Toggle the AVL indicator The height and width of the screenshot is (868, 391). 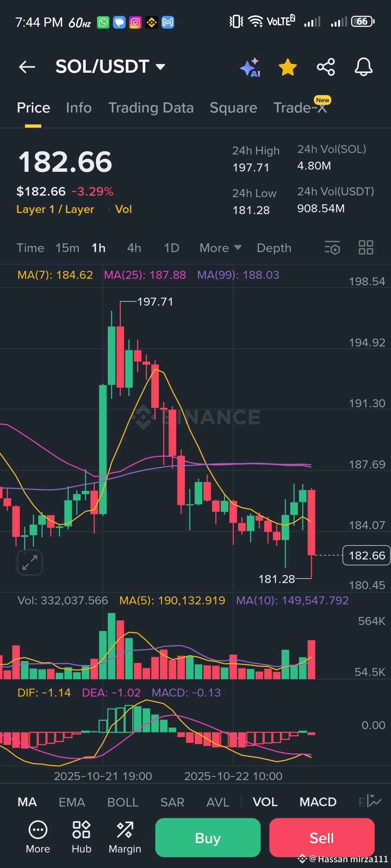click(x=218, y=802)
